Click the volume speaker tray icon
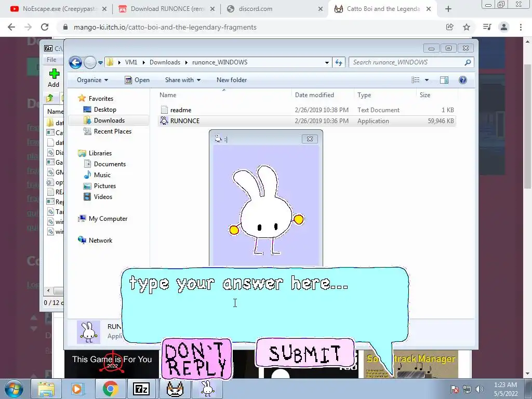Viewport: 532px width, 399px height. pyautogui.click(x=479, y=389)
